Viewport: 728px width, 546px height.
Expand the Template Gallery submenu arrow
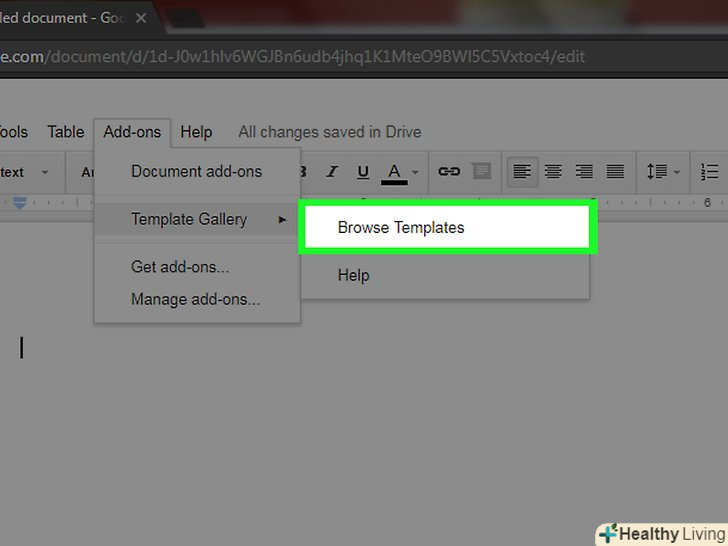click(282, 220)
